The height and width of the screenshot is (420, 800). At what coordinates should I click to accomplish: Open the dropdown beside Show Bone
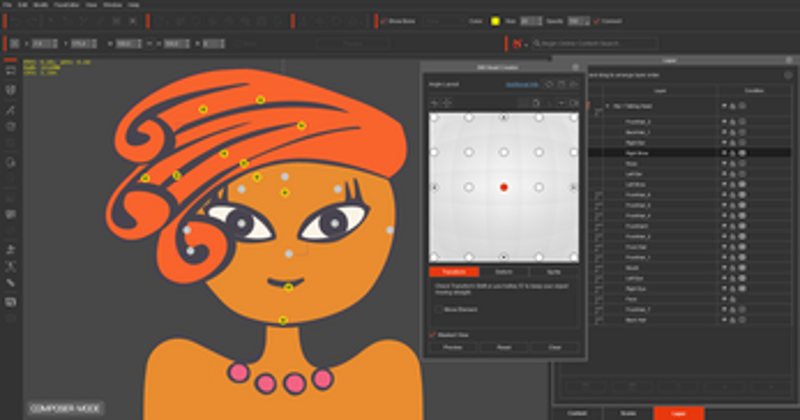[443, 21]
